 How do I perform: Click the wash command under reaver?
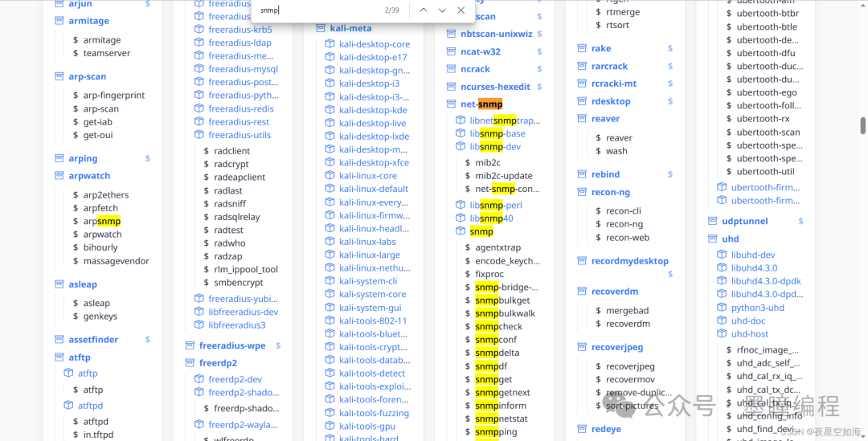coord(616,151)
